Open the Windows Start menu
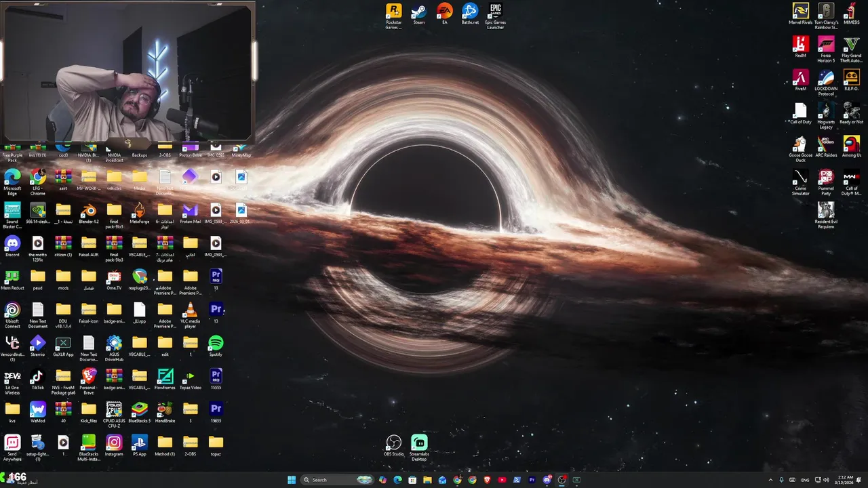The height and width of the screenshot is (488, 868). point(292,480)
